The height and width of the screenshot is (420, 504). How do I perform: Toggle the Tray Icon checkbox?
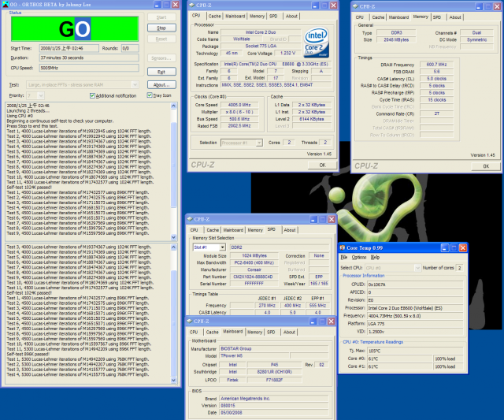[150, 95]
